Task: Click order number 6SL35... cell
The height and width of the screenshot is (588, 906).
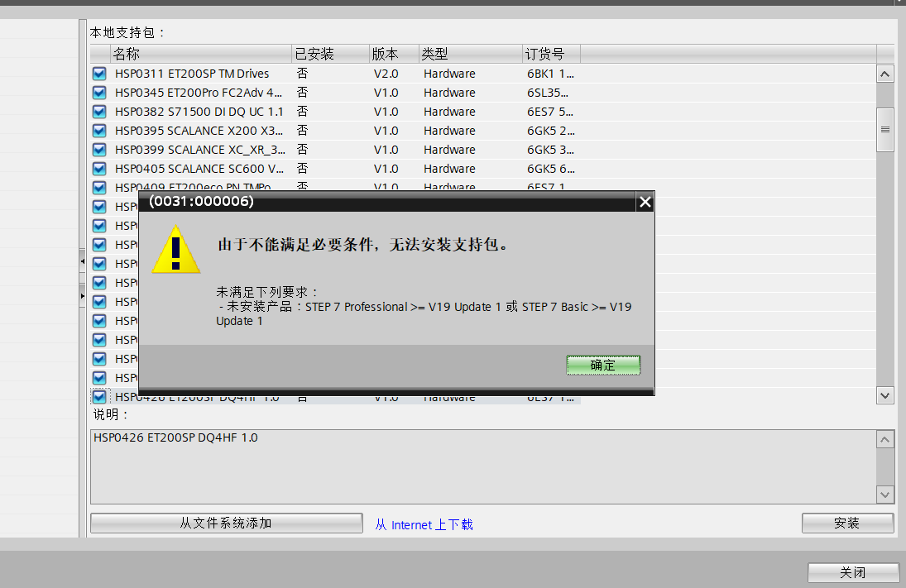Action: coord(548,93)
